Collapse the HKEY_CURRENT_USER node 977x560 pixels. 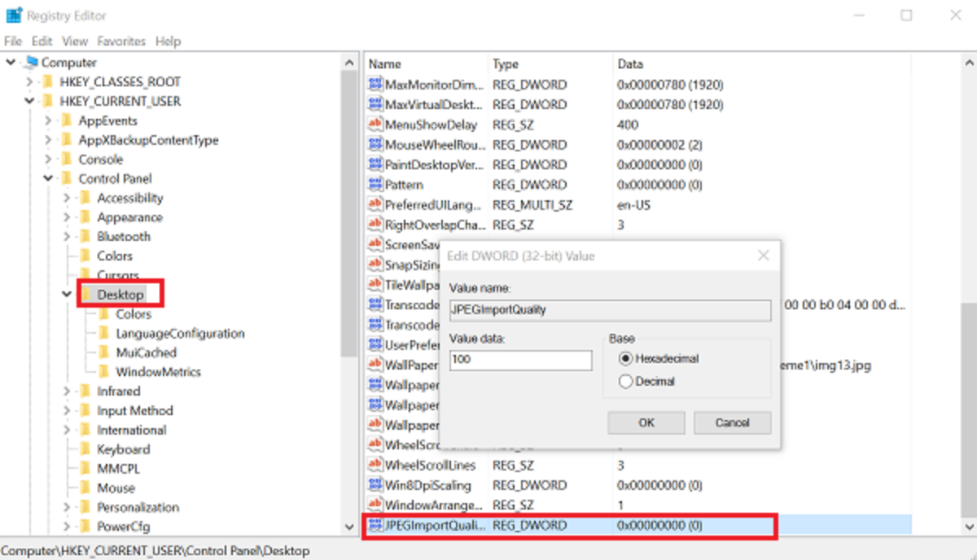click(x=29, y=102)
